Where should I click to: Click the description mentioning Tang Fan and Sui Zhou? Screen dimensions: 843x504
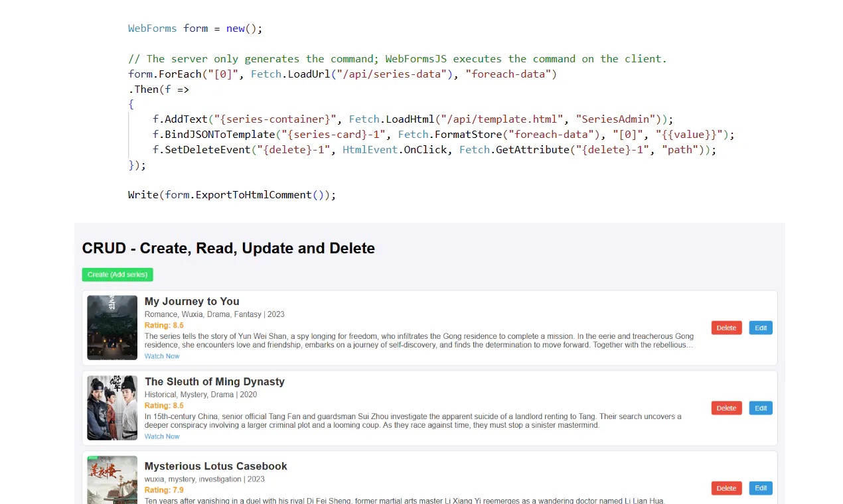click(413, 421)
